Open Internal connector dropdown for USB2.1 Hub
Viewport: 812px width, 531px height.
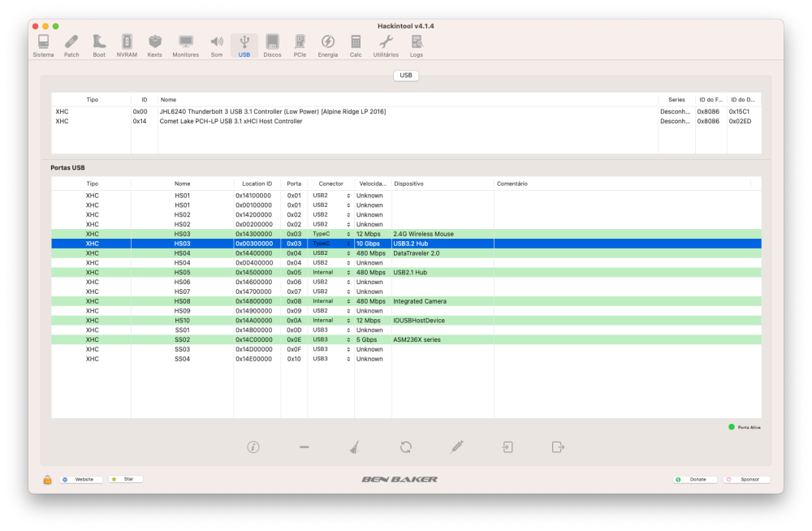[x=331, y=273]
